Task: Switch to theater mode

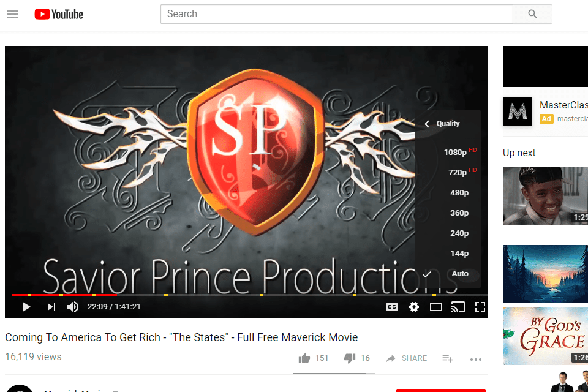Action: pyautogui.click(x=435, y=307)
